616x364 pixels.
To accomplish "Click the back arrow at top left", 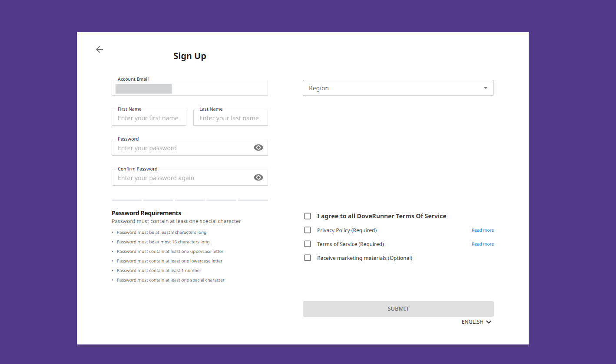I will click(x=99, y=49).
